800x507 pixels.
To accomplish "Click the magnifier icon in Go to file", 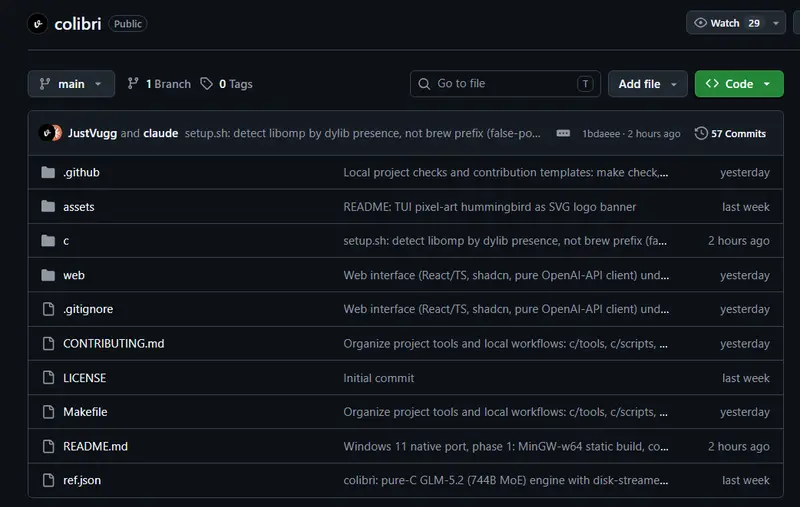I will (x=424, y=84).
